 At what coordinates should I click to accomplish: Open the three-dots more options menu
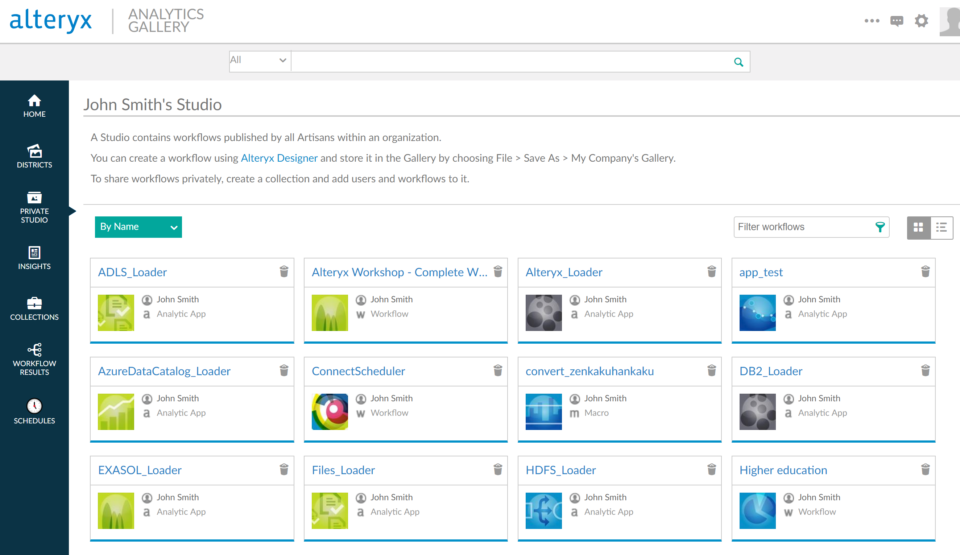tap(872, 21)
